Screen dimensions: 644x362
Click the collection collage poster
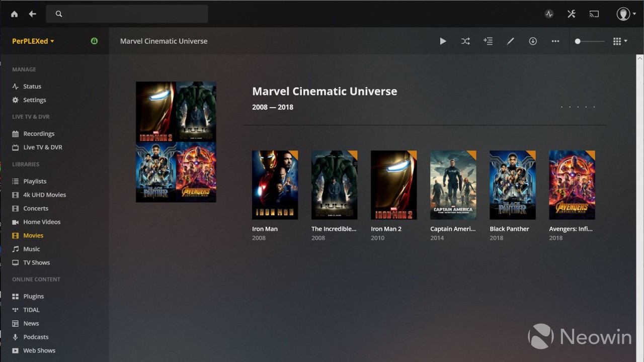pyautogui.click(x=176, y=142)
